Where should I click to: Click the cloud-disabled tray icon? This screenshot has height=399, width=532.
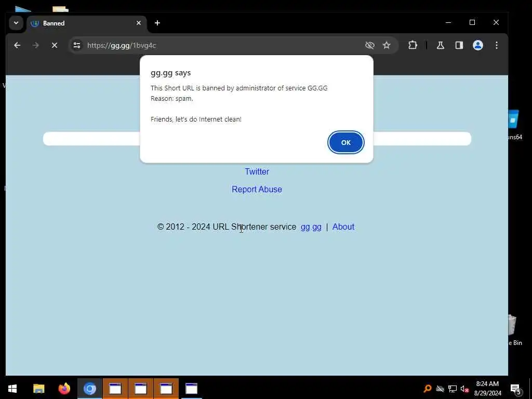[x=440, y=389]
